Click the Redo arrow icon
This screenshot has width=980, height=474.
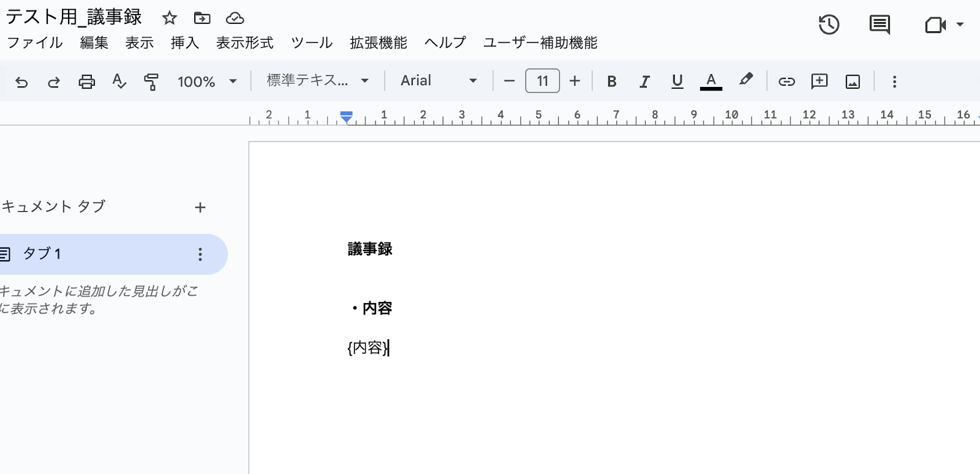coord(54,81)
